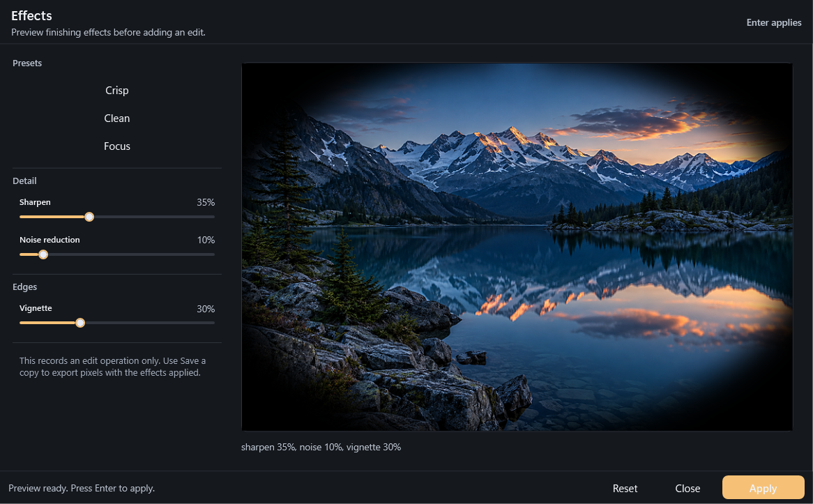Click the Effects dialog title
Screen dimensions: 813x504
point(31,15)
